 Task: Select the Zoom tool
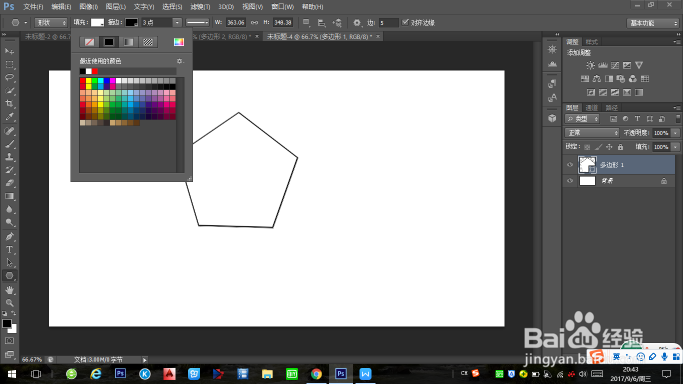(x=9, y=303)
